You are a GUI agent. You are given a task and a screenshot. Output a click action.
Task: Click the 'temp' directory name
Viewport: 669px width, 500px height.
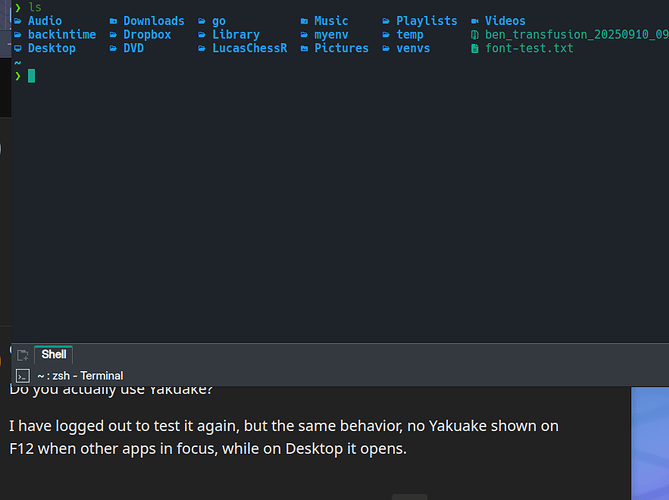pos(410,35)
